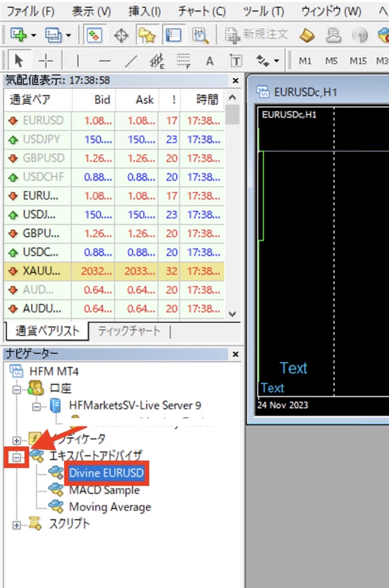Switch to M1 timeframe
Viewport: 389px width, 588px height.
click(x=305, y=60)
